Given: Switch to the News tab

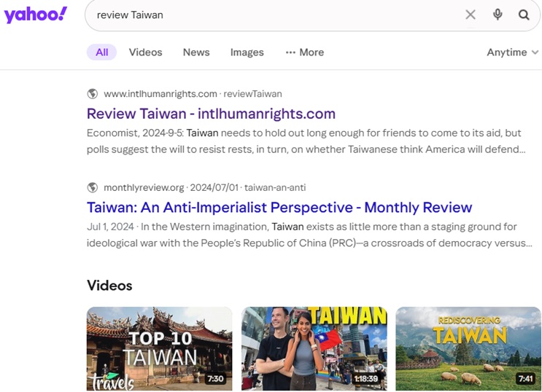Looking at the screenshot, I should point(196,52).
